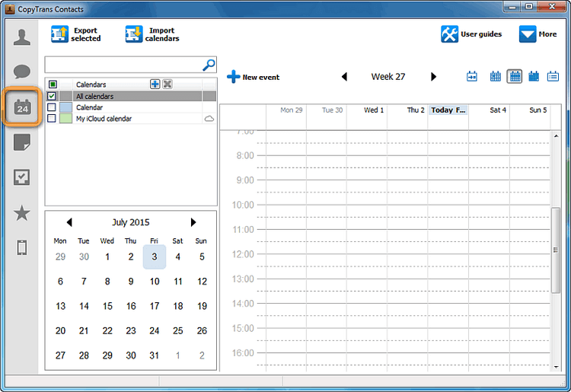Viewport: 571px width, 392px height.
Task: Check the Calendar checkbox
Action: coord(52,108)
